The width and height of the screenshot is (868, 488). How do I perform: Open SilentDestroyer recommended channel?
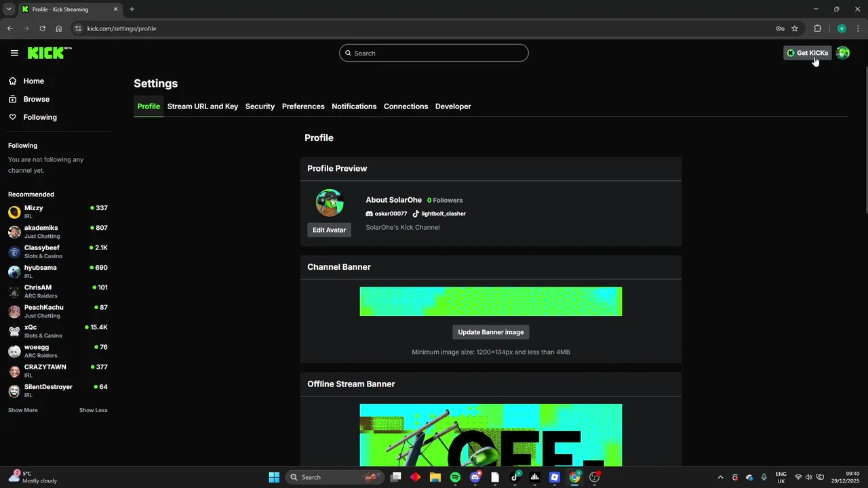point(58,390)
